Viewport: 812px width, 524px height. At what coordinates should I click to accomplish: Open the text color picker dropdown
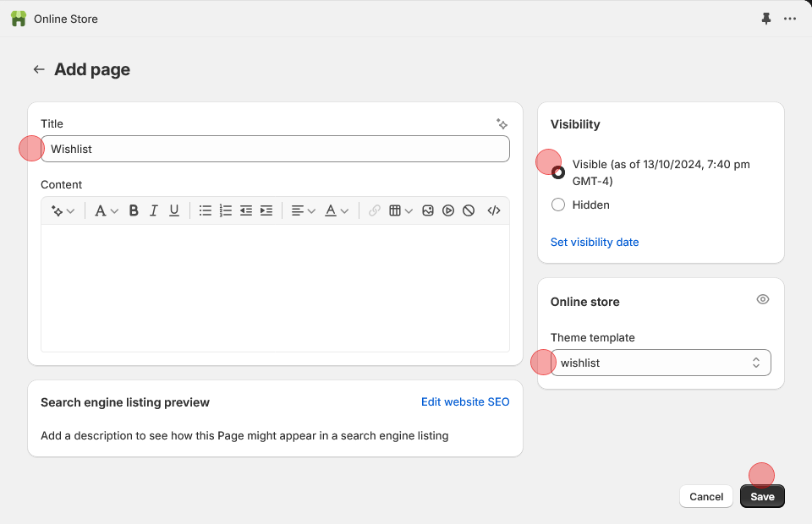pyautogui.click(x=337, y=210)
